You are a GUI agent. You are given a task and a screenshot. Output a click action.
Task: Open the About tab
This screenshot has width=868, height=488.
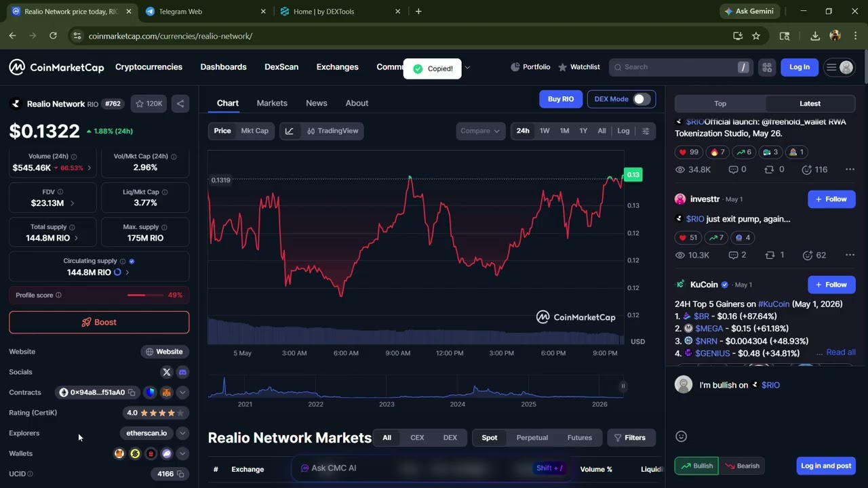point(357,103)
